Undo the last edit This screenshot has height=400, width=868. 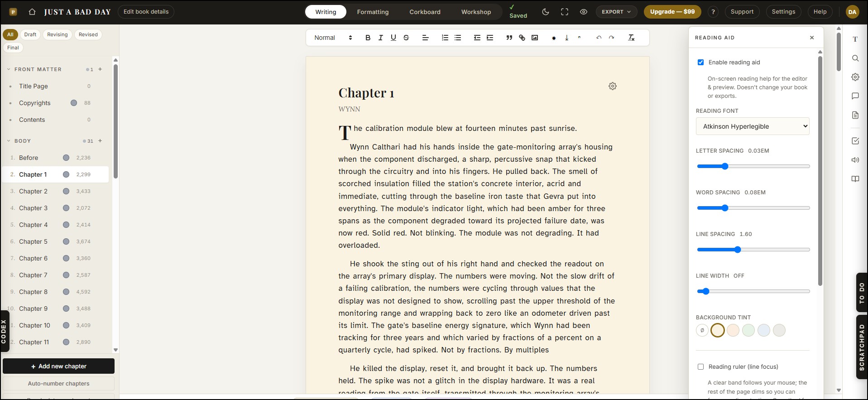(599, 38)
